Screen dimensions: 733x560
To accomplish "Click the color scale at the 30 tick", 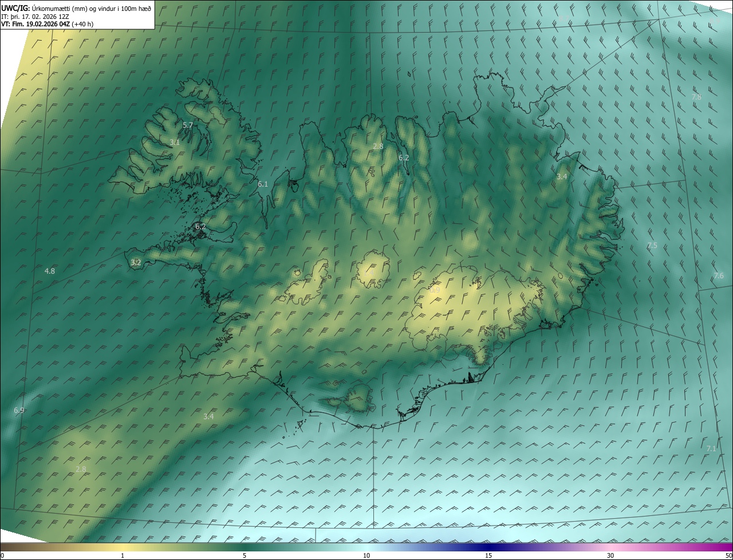I will (610, 555).
